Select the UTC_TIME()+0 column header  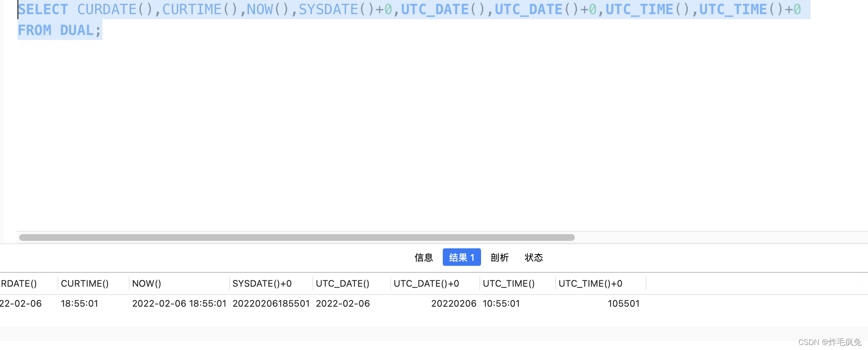point(601,284)
